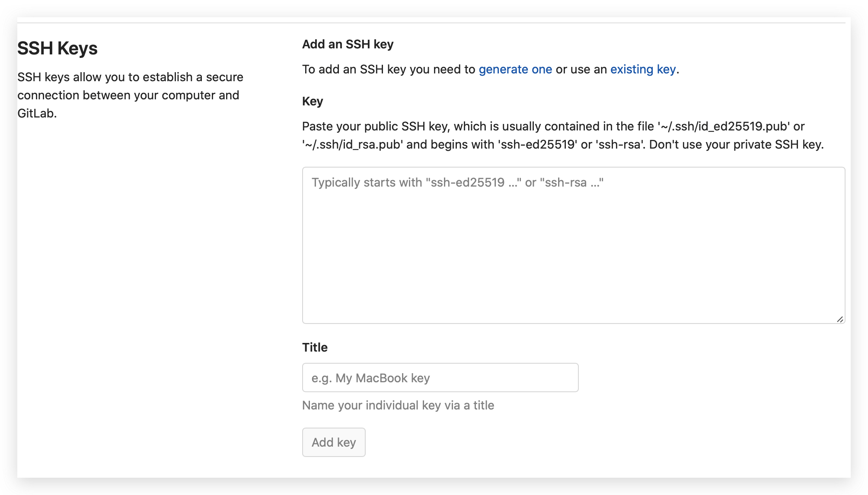Click the word "GitLab." in the description
The image size is (868, 495).
(x=37, y=113)
